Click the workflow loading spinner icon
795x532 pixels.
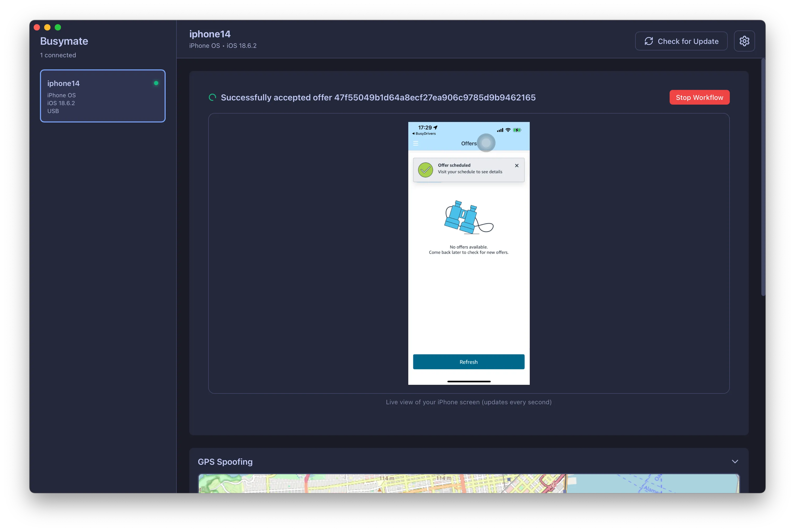212,98
